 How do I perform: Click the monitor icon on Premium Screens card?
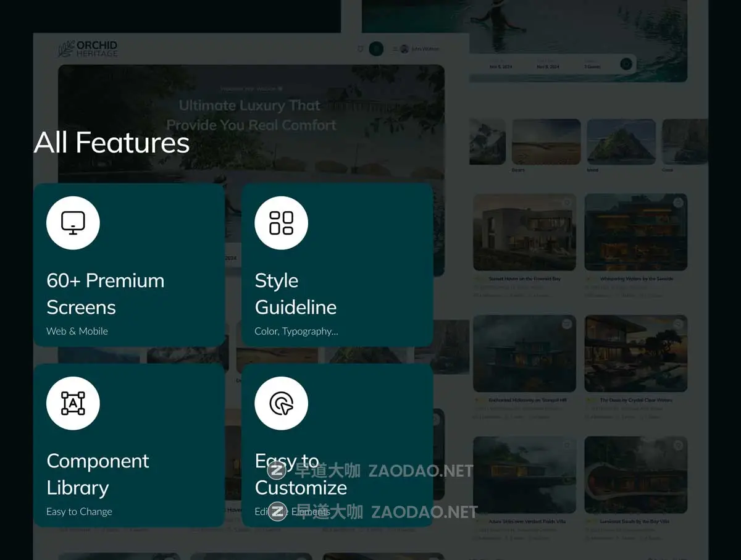(73, 223)
